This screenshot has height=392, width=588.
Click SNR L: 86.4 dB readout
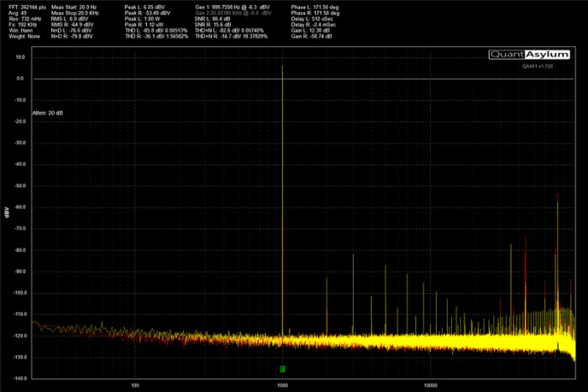(x=213, y=18)
